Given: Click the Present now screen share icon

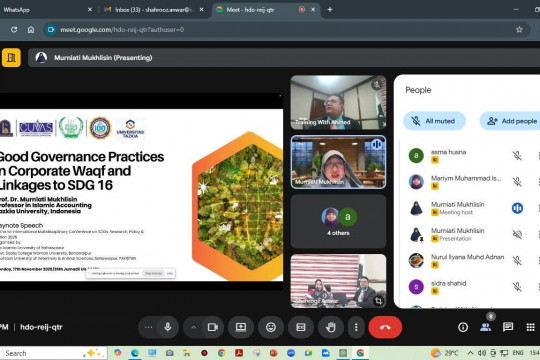Looking at the screenshot, I should 241,327.
